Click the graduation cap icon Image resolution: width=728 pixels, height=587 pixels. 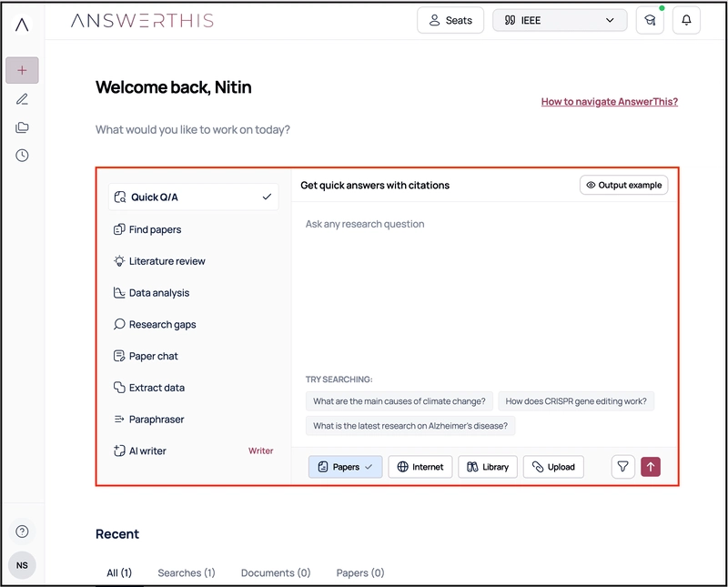(650, 21)
